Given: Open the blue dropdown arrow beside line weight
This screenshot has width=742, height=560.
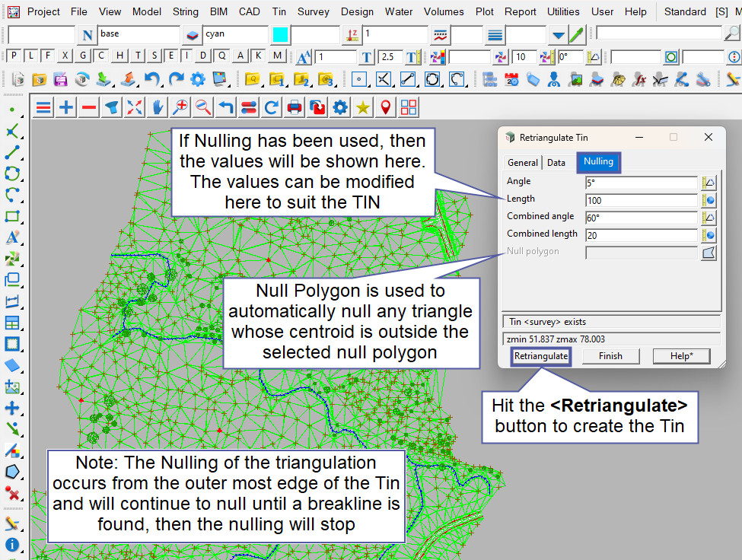Looking at the screenshot, I should (x=559, y=35).
